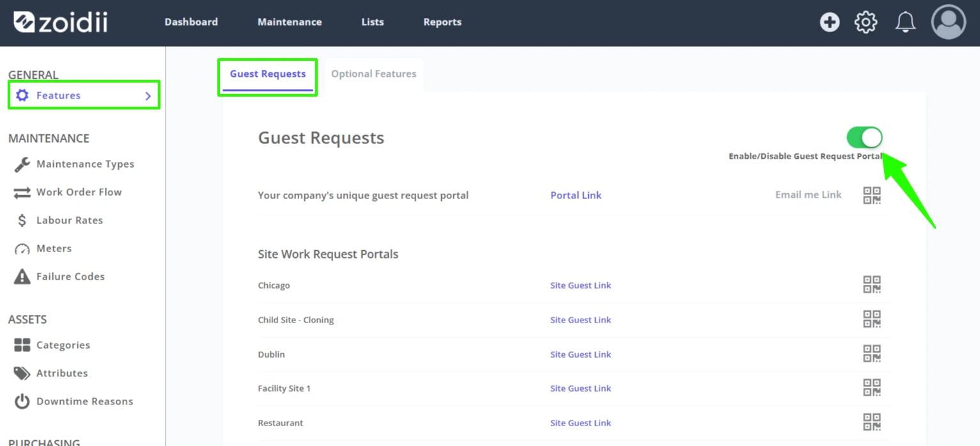Open Work Order Flow settings

click(79, 193)
